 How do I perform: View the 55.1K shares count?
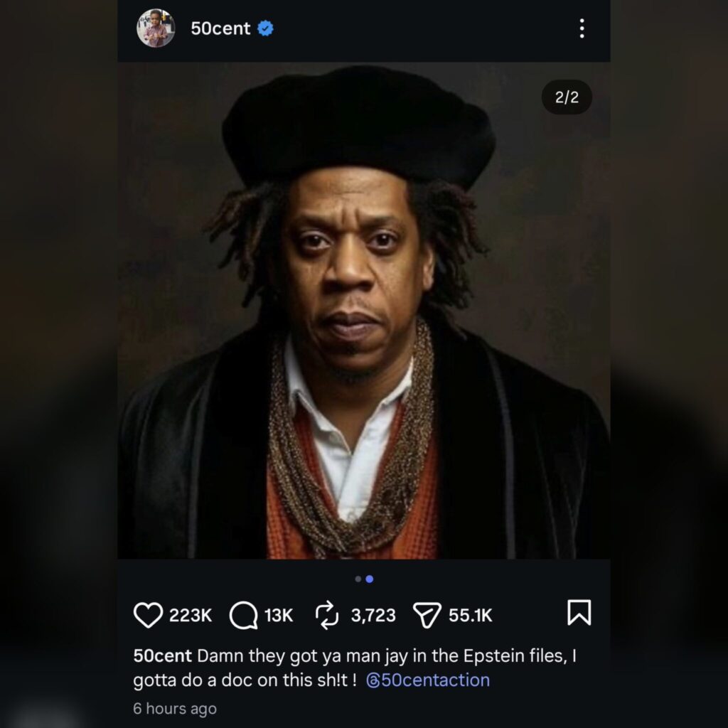(x=471, y=615)
